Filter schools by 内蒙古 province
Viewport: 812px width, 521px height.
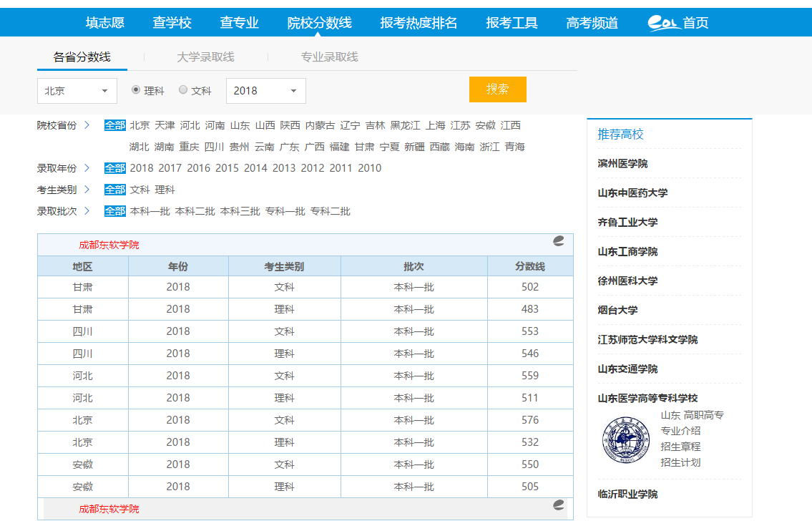pos(320,125)
